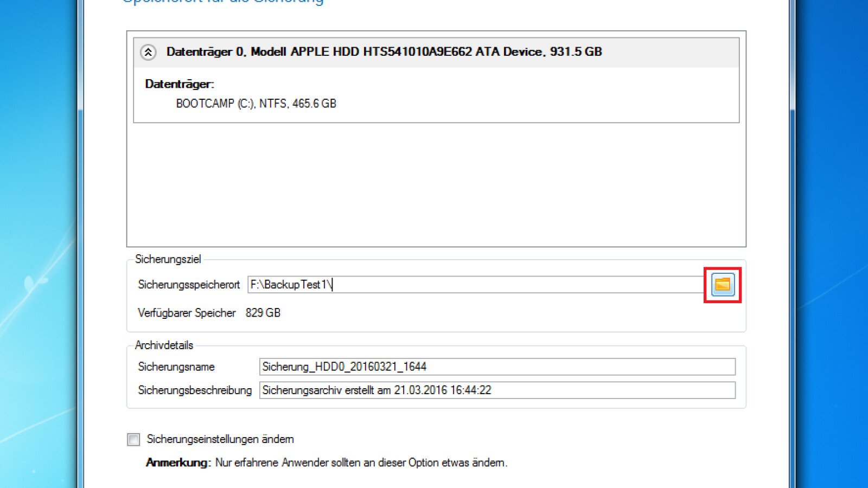Select the BOOTCAMP (C:), NTFS, 465.6 GB entry
The width and height of the screenshot is (868, 488).
[x=256, y=104]
